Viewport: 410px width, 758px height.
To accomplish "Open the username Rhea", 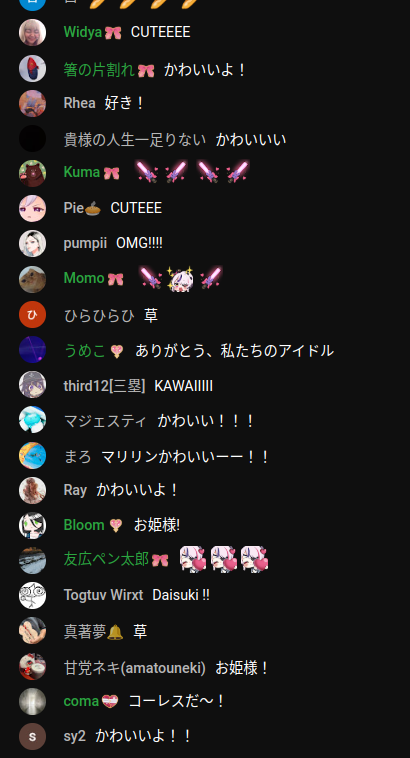I will [79, 103].
